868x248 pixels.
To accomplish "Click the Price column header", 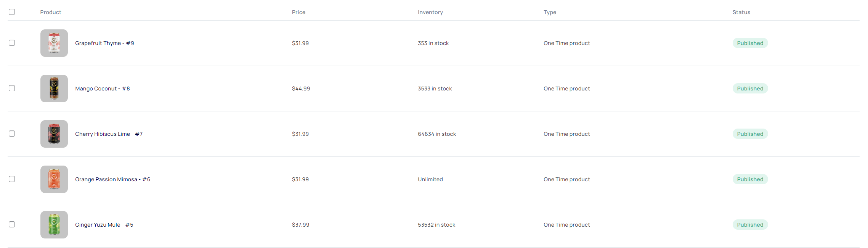I will point(298,12).
